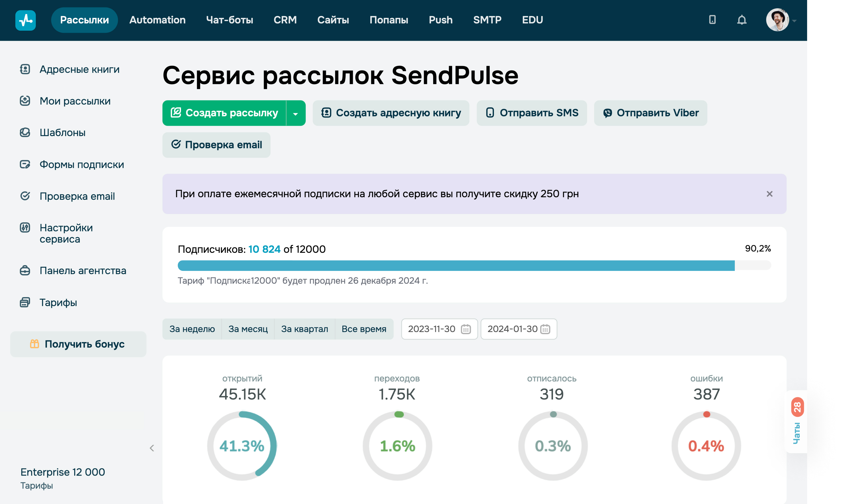The width and height of the screenshot is (842, 504).
Task: Open the end date calendar icon
Action: (x=545, y=329)
